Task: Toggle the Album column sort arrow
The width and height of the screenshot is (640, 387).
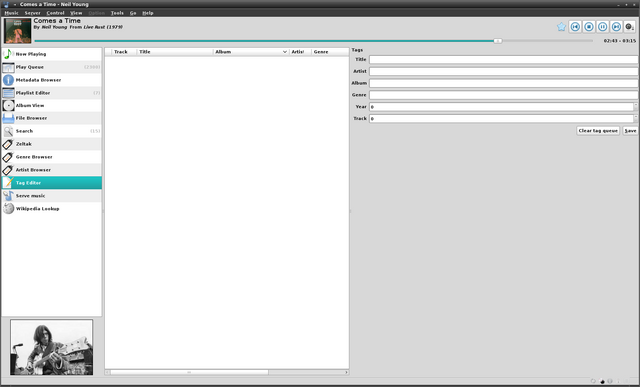Action: pos(285,52)
